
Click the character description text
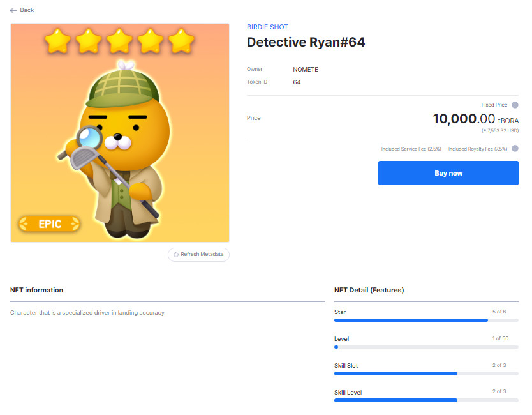[x=87, y=313]
